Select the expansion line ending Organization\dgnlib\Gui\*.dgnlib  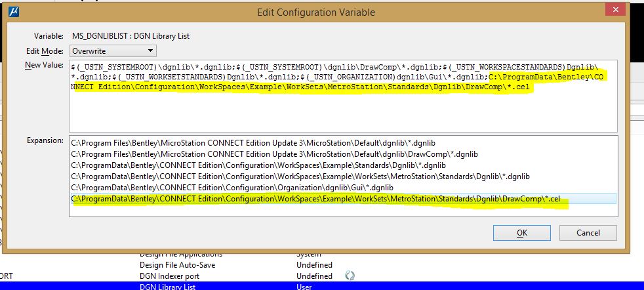[232, 188]
